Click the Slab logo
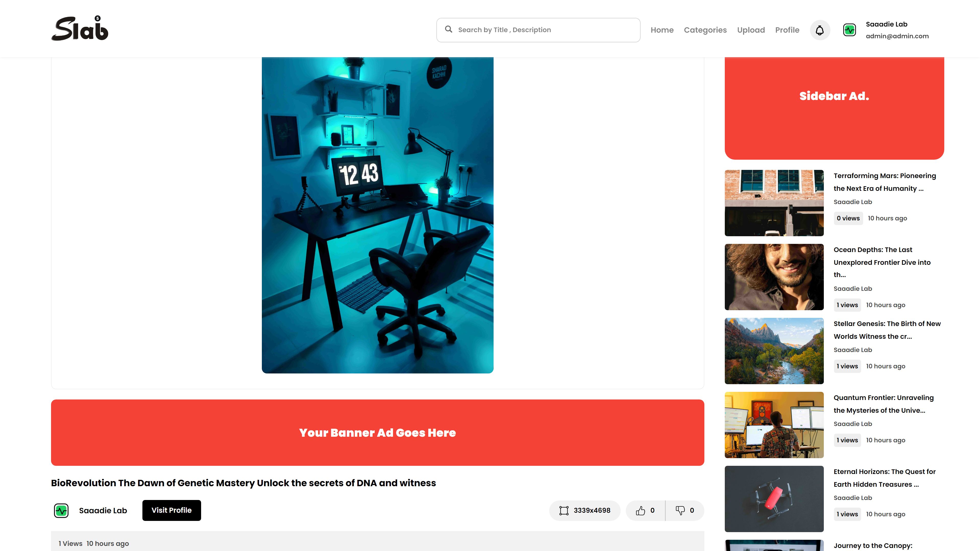The image size is (980, 551). [80, 29]
